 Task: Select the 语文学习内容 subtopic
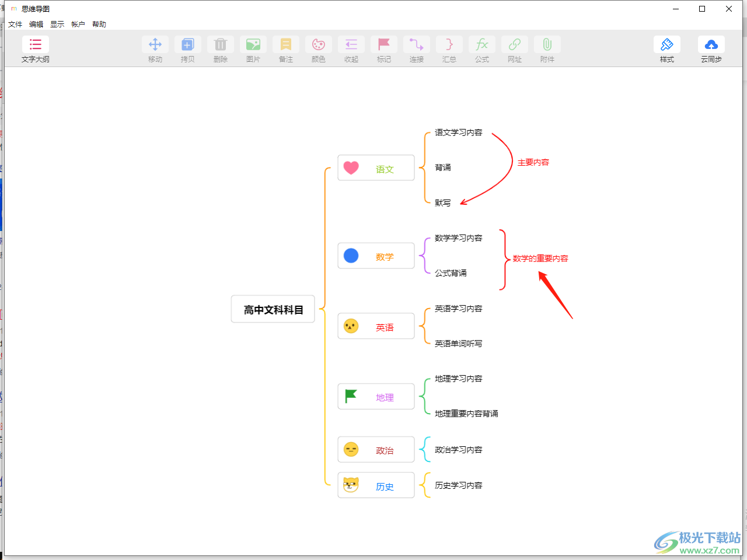point(459,132)
